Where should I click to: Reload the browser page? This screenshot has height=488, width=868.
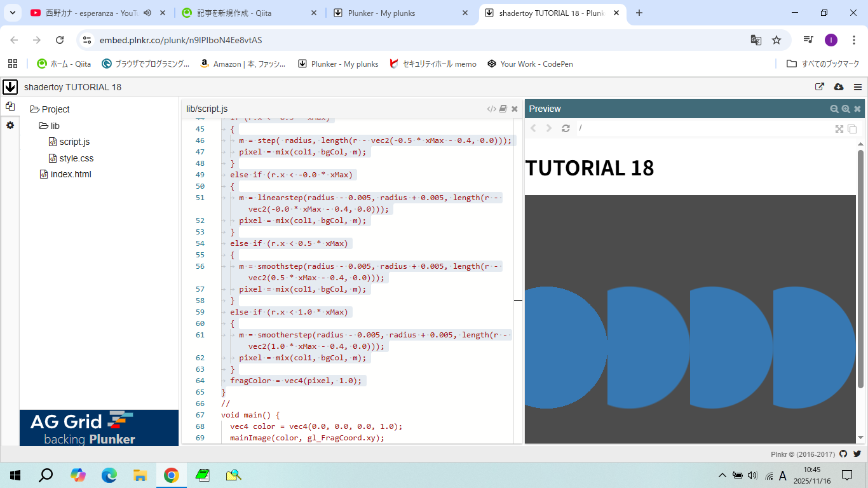[x=60, y=40]
